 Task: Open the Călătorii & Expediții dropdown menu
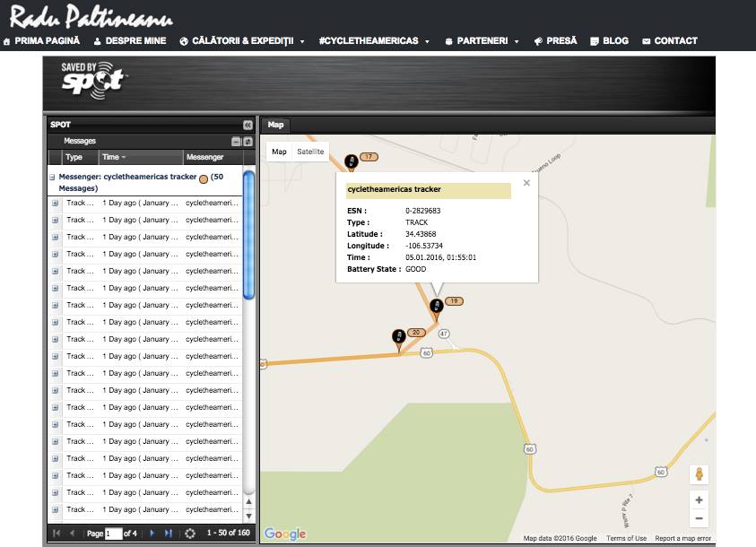click(243, 41)
